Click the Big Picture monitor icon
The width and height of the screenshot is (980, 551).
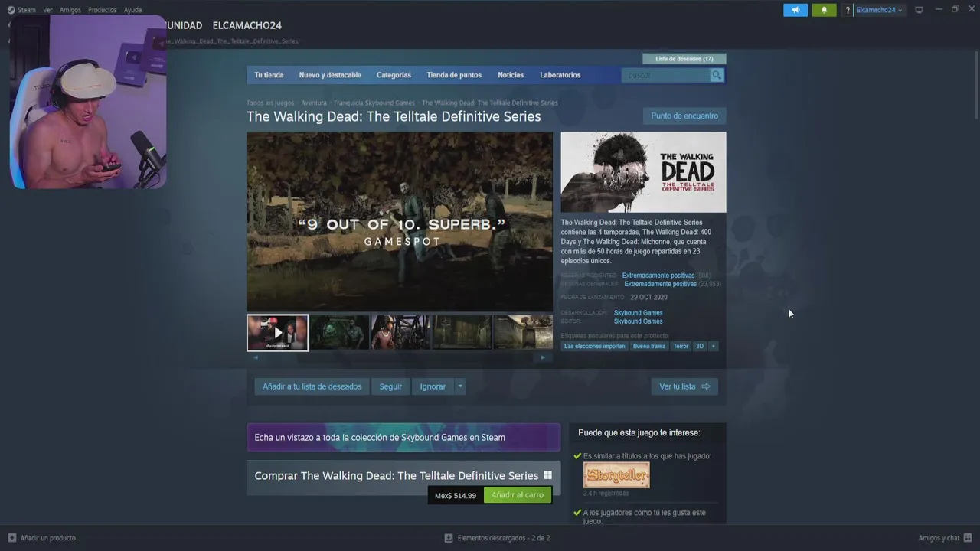point(919,10)
